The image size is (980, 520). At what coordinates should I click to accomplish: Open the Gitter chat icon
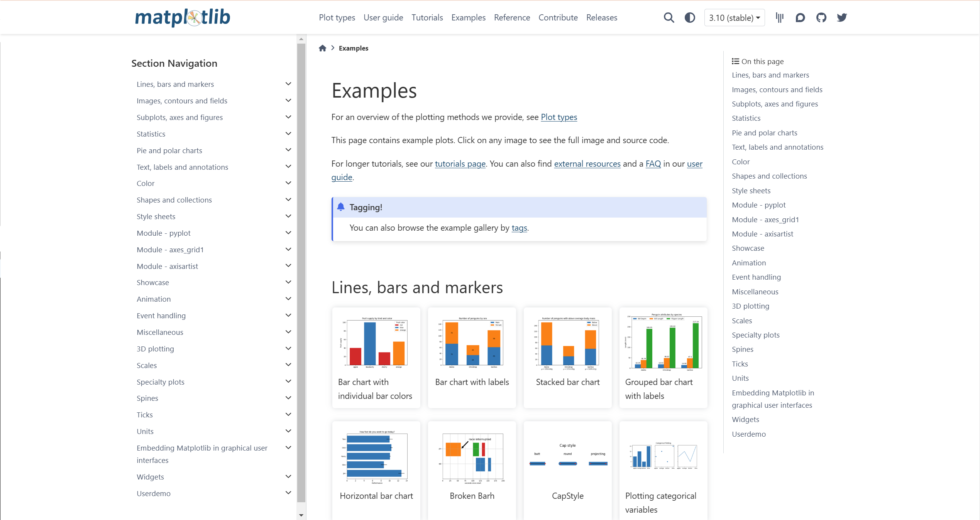[x=780, y=17]
